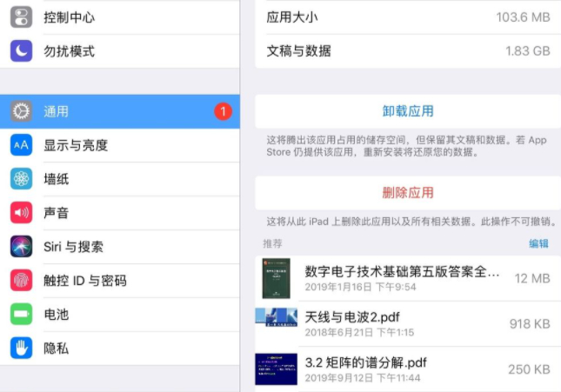
Task: Tap the Sounds speaker icon
Action: 21,212
